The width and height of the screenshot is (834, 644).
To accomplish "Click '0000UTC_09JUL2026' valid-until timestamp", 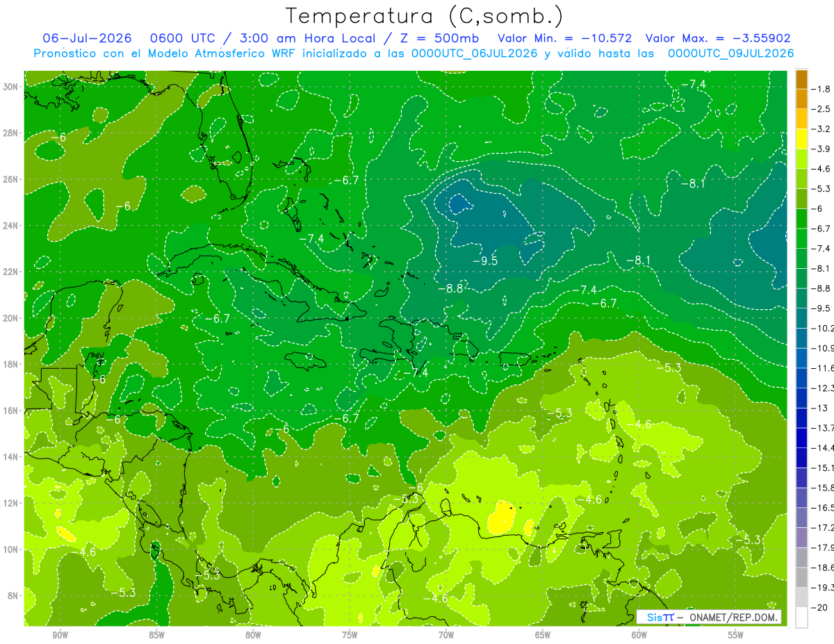I will click(x=730, y=53).
